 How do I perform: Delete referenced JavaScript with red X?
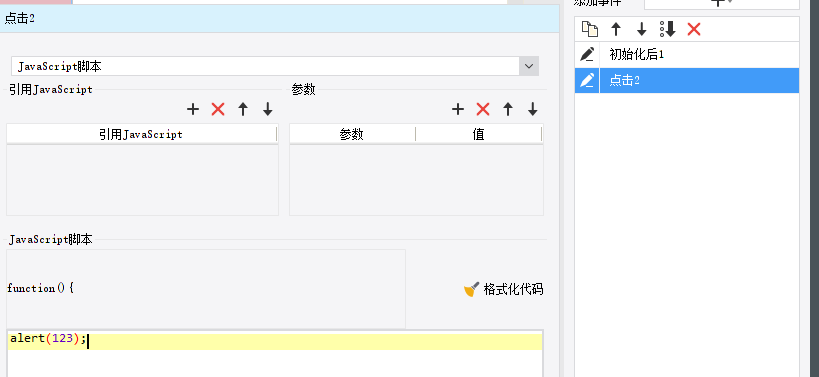[x=218, y=109]
